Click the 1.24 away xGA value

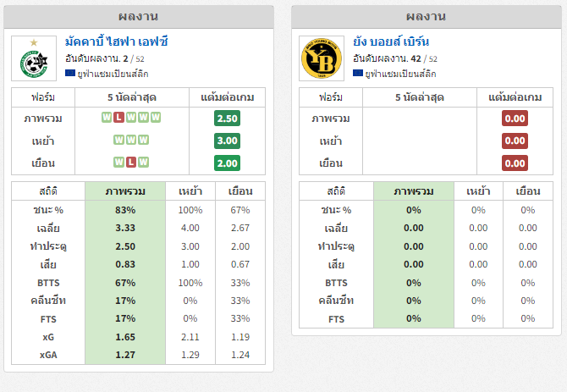coord(240,355)
